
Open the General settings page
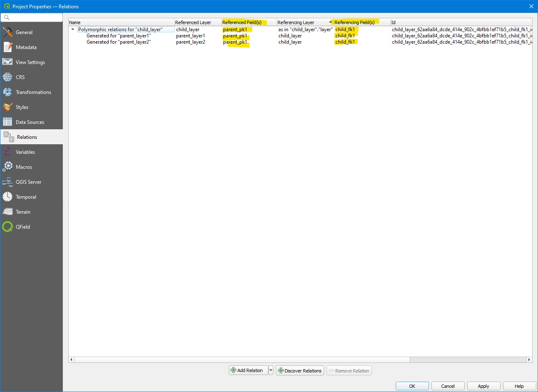[x=24, y=32]
